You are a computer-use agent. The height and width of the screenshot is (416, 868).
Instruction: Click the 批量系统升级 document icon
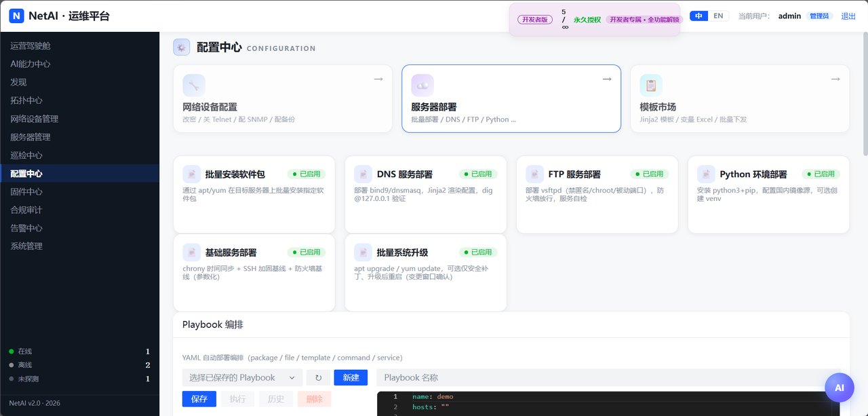[x=363, y=252]
